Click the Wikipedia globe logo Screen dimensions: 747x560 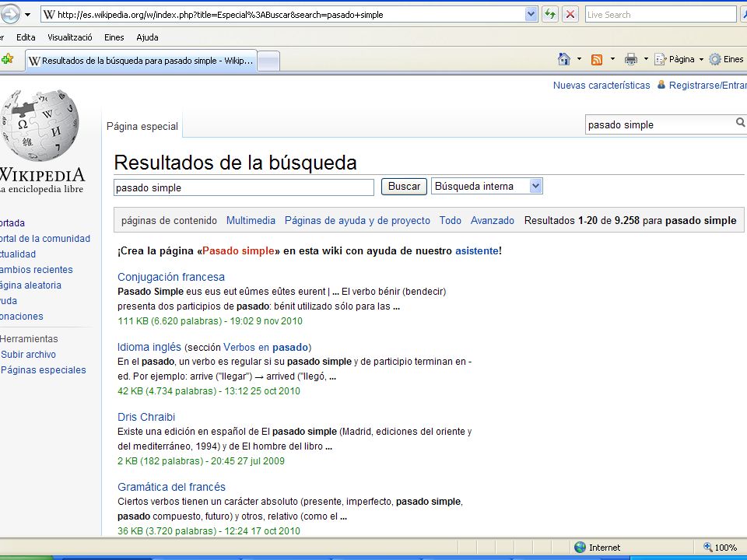pyautogui.click(x=40, y=124)
